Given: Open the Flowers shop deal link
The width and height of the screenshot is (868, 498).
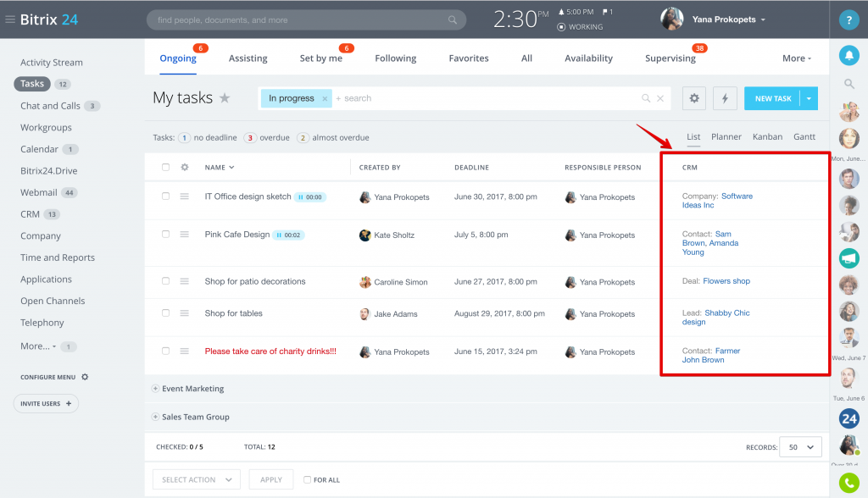Looking at the screenshot, I should 726,281.
